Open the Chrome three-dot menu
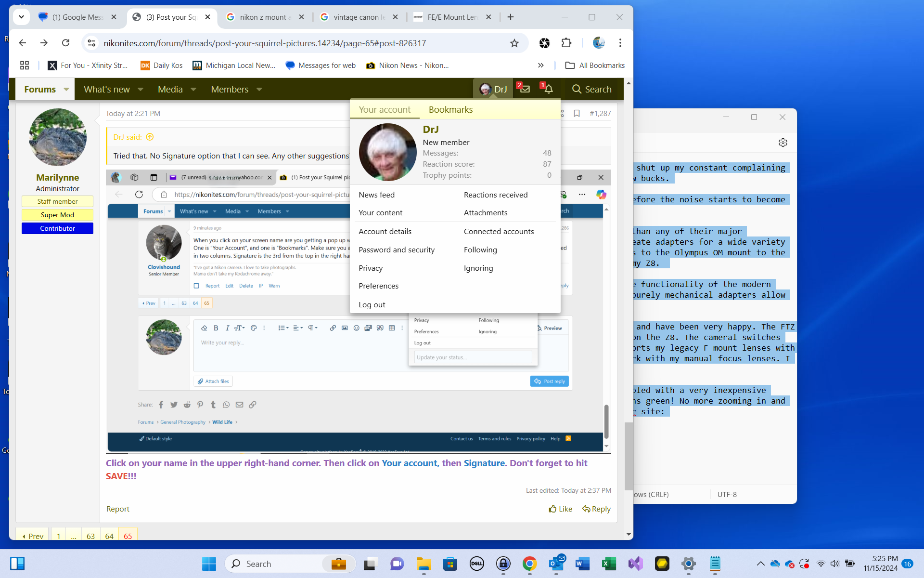 coord(620,43)
